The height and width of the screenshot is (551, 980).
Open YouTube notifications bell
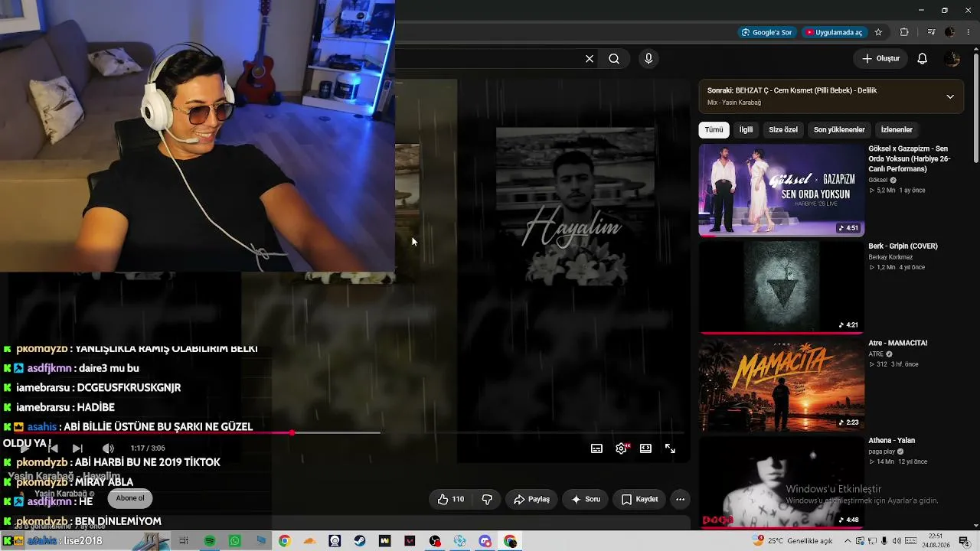point(923,59)
